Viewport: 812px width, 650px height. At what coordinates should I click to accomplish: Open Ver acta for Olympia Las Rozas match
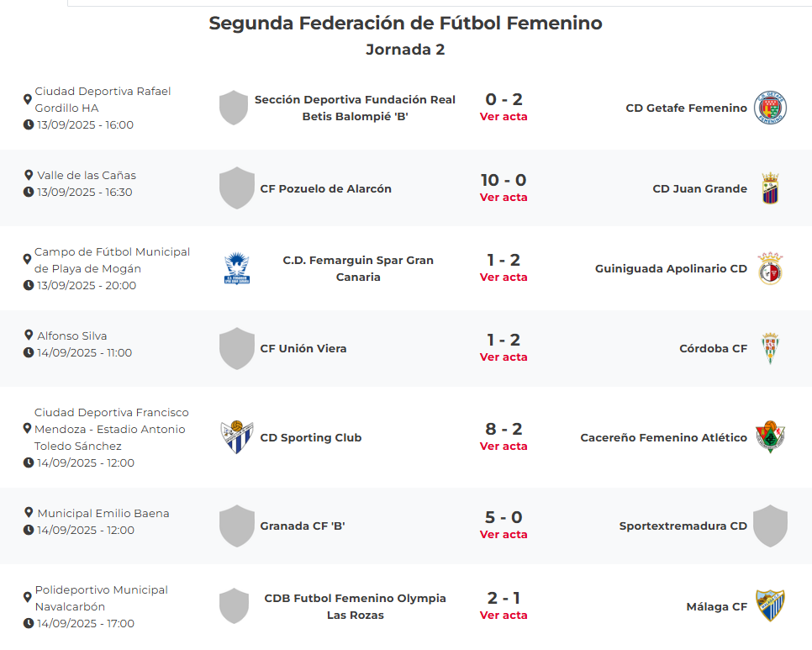[504, 616]
